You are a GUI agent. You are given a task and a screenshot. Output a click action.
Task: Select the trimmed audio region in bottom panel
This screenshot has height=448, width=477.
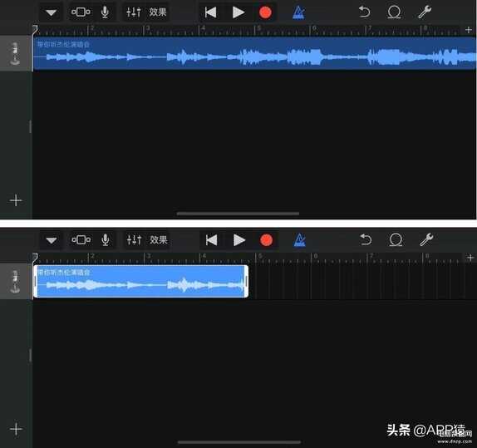(x=140, y=281)
